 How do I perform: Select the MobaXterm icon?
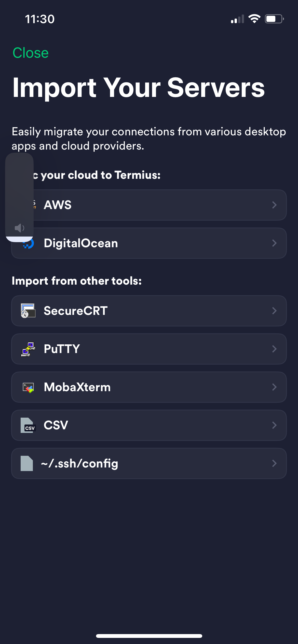[x=28, y=387]
